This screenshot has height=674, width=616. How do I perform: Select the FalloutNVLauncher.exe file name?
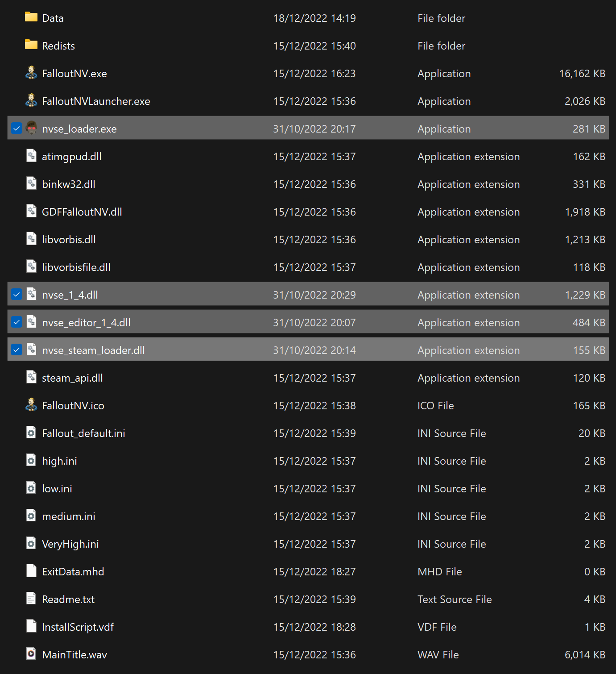96,101
